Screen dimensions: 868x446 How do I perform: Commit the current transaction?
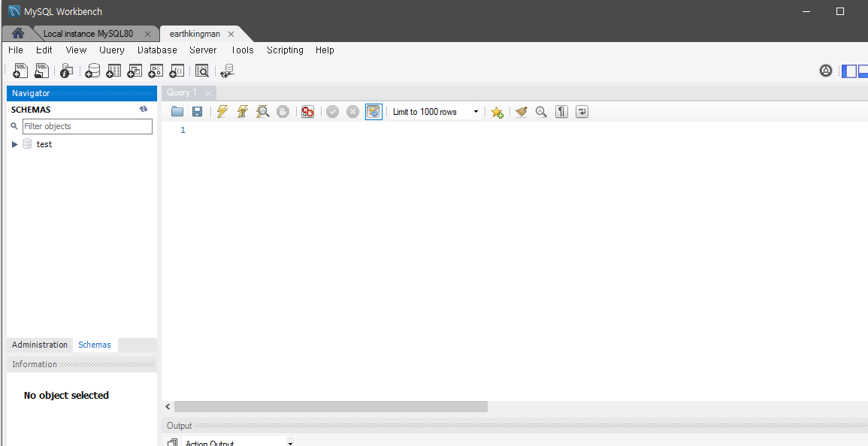332,112
